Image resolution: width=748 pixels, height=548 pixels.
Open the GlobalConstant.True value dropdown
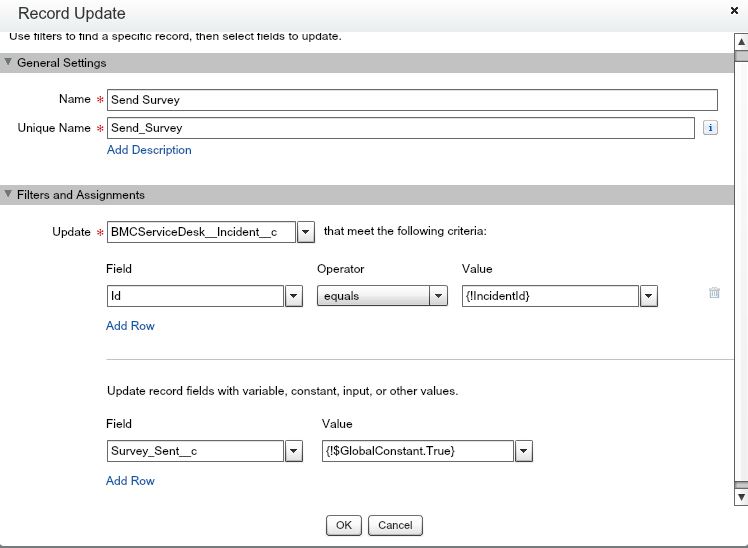tap(525, 451)
